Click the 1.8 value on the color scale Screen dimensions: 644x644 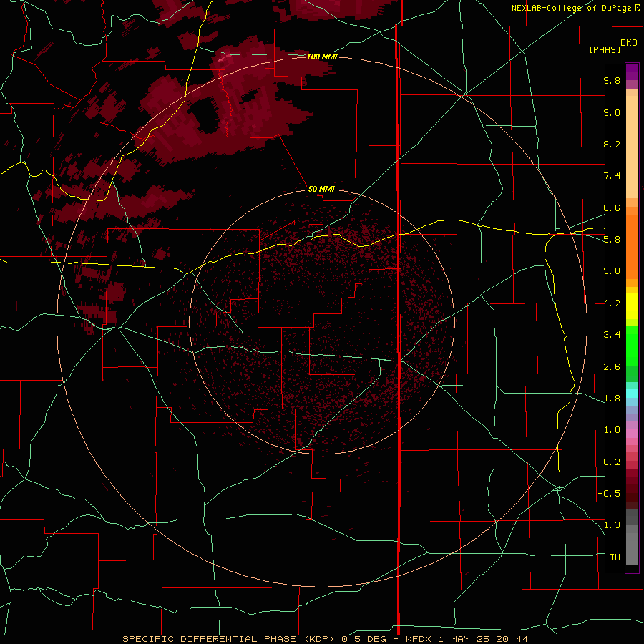pos(612,399)
